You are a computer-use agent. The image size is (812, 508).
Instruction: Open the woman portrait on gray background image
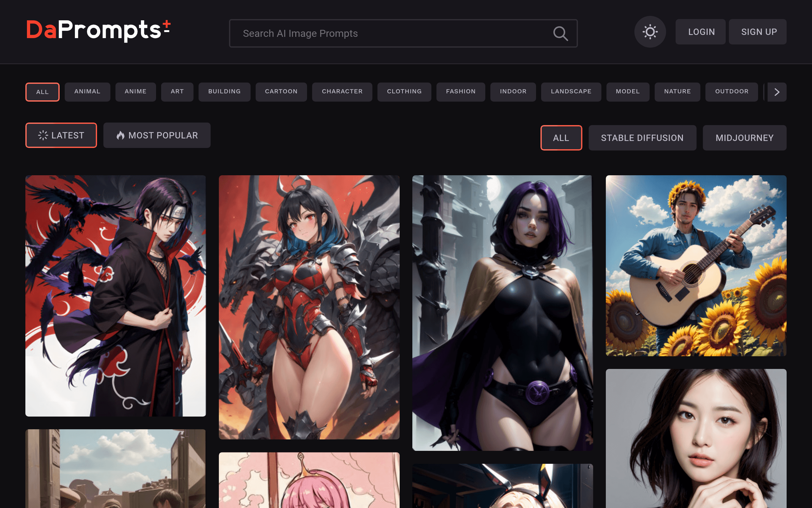tap(696, 438)
